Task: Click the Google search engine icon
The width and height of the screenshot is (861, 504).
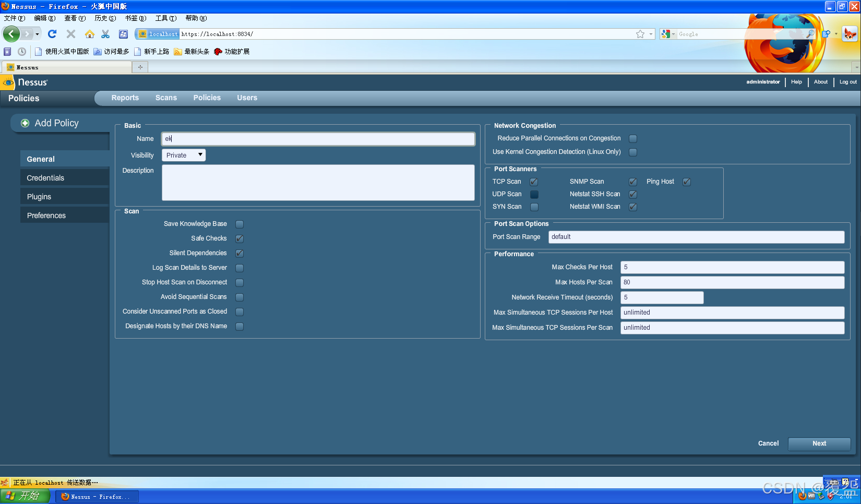Action: 665,34
